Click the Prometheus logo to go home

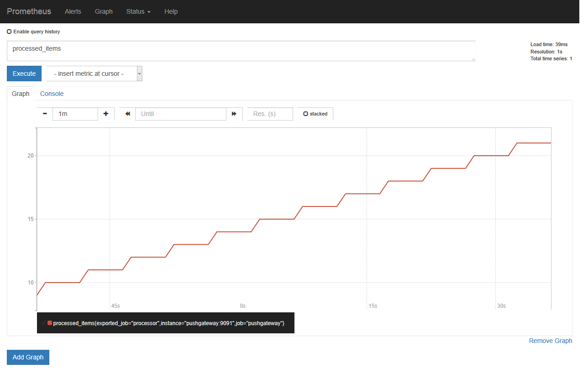click(x=29, y=11)
